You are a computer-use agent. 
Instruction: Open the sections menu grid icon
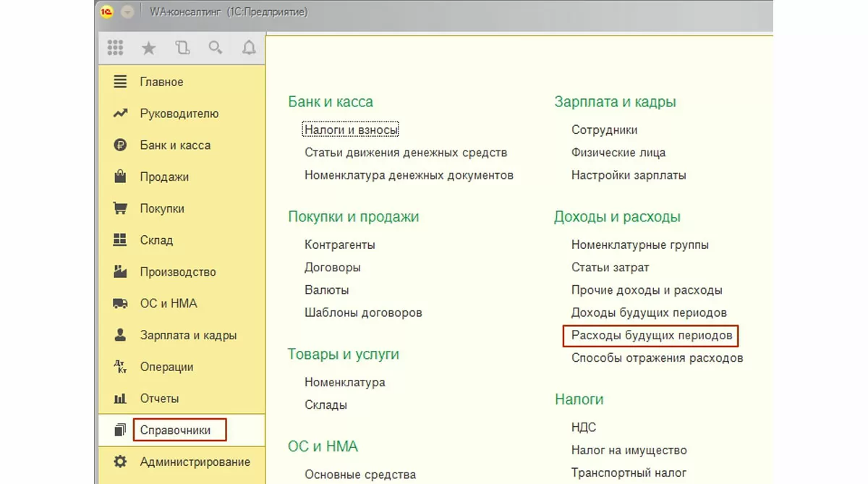tap(115, 48)
